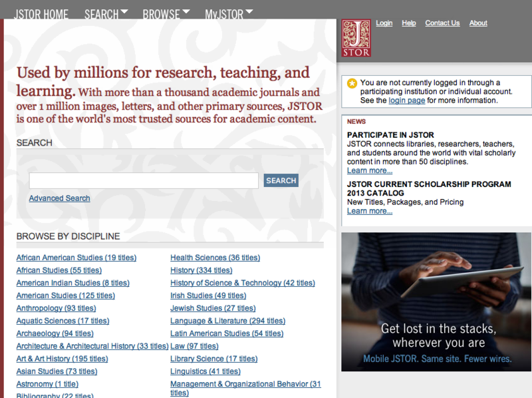Click Learn more under 2013 Catalog
Screen dimensions: 532x398
(x=370, y=211)
